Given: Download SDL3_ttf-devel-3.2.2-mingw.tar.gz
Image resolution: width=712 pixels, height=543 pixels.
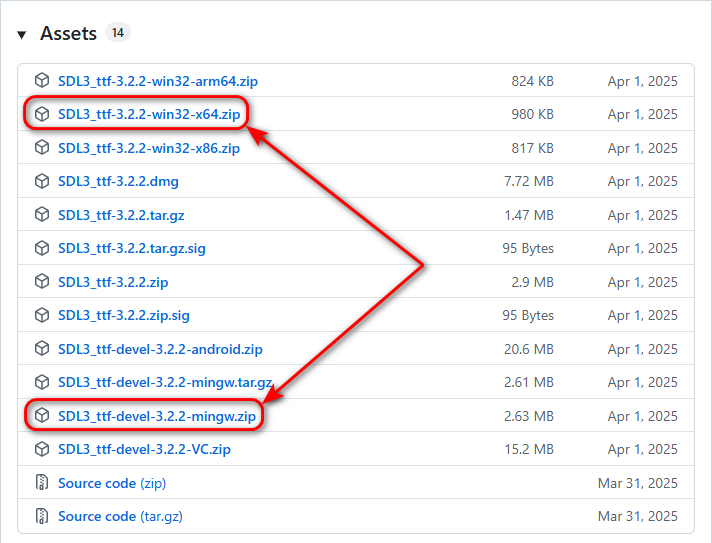Looking at the screenshot, I should tap(165, 383).
